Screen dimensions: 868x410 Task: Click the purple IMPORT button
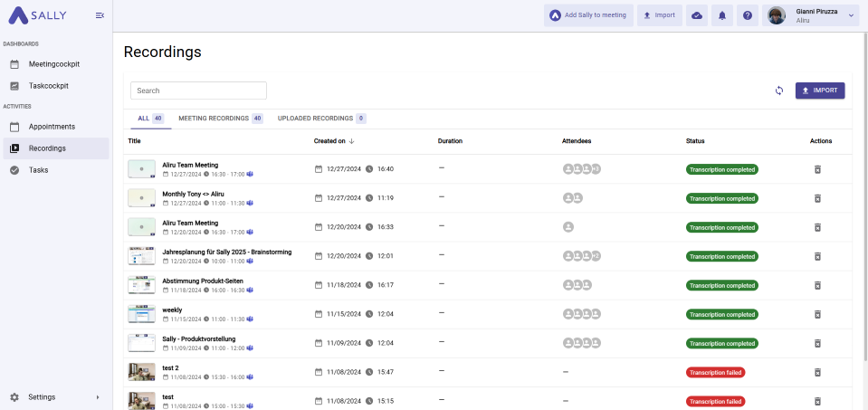820,91
